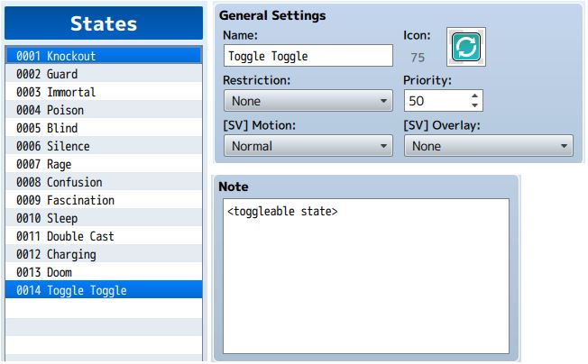The image size is (588, 364).
Task: Choose the 0011 Double Cast state
Action: click(x=104, y=236)
